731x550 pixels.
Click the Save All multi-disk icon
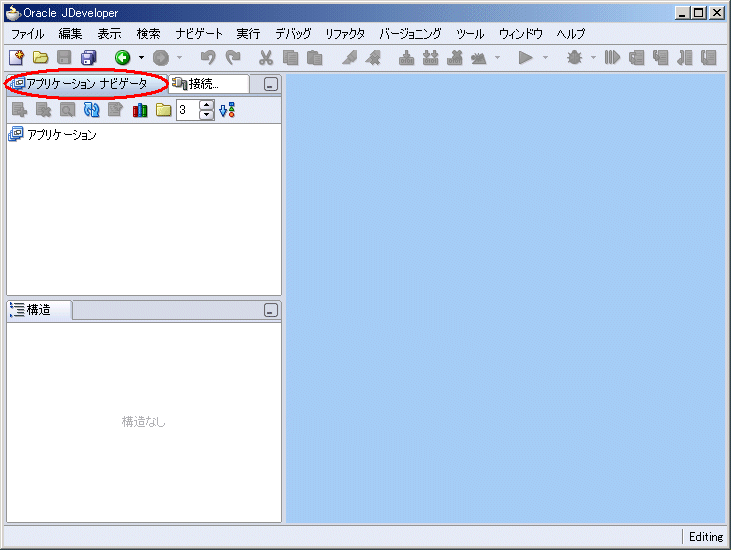(88, 58)
